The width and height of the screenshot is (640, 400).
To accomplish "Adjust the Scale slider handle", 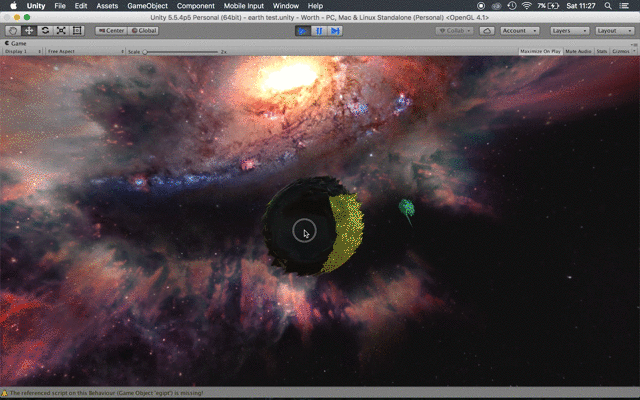I will pyautogui.click(x=145, y=51).
